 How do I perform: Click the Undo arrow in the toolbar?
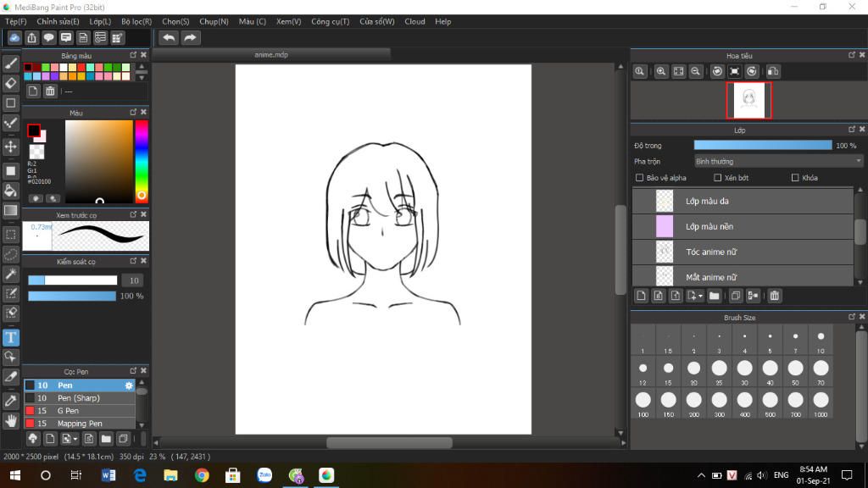[169, 37]
